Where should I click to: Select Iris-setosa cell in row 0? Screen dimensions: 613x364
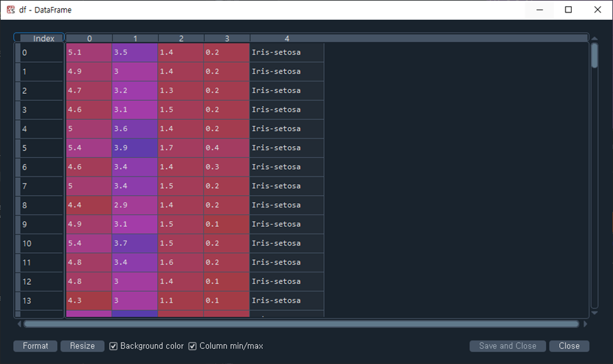point(287,52)
